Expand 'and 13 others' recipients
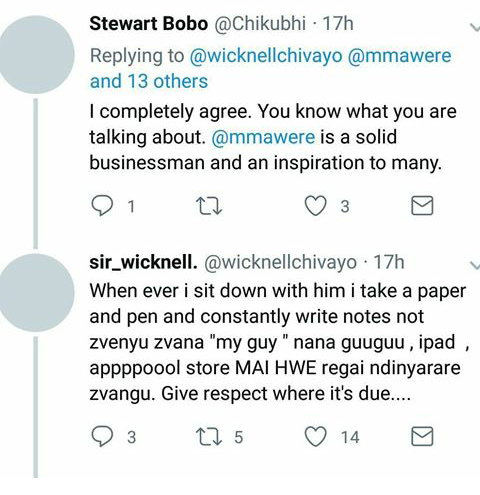Viewport: 480px width, 495px height. pos(149,81)
